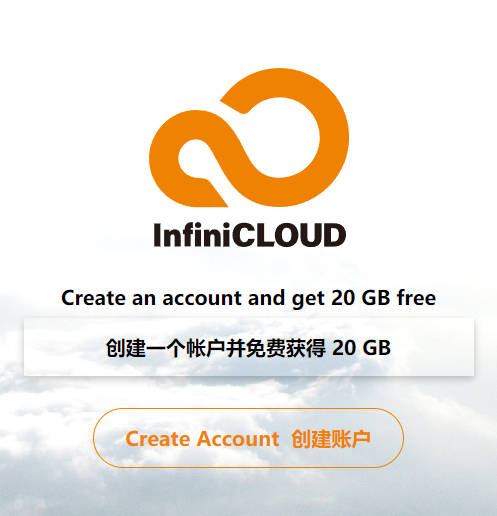
Task: Open the Create Account 创建账户 button
Action: (x=248, y=438)
